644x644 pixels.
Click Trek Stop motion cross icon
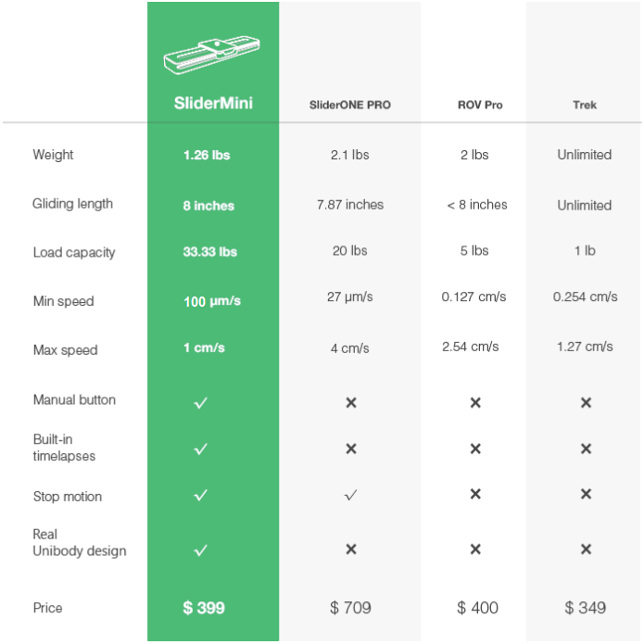(586, 495)
